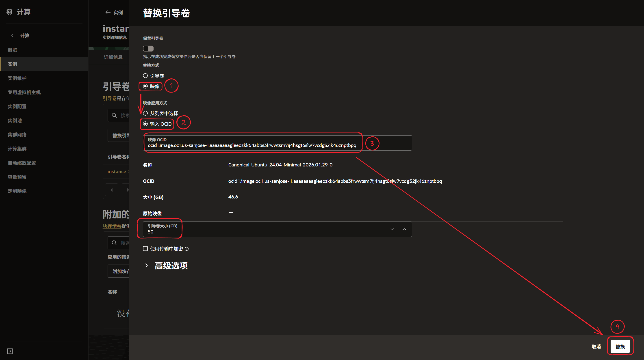Decrease boot volume size with down arrow
This screenshot has height=360, width=644.
(392, 229)
